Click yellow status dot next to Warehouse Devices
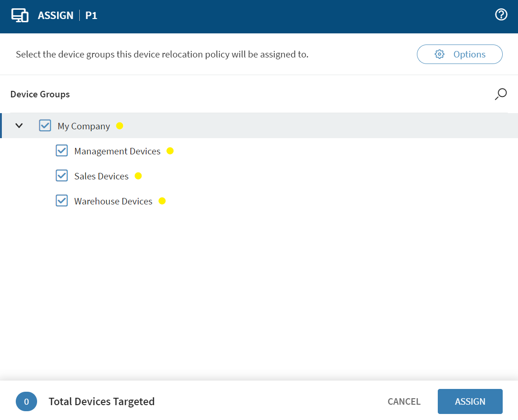Image resolution: width=518 pixels, height=420 pixels. click(162, 201)
